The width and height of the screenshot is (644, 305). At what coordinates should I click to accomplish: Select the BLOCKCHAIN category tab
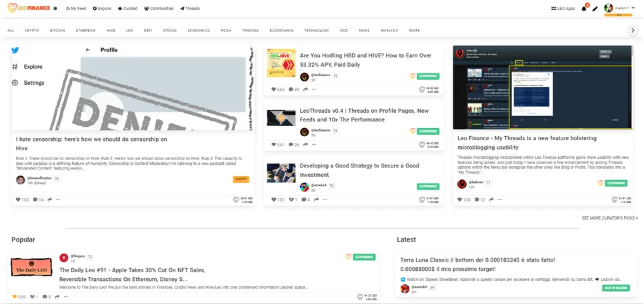point(282,31)
